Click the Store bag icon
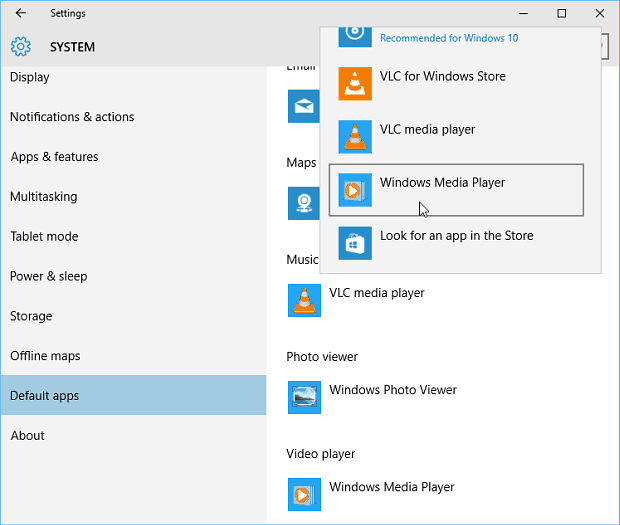 355,243
